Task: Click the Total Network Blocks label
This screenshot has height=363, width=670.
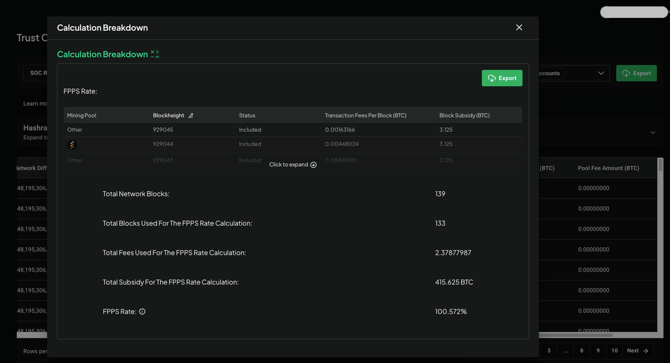Action: 136,194
